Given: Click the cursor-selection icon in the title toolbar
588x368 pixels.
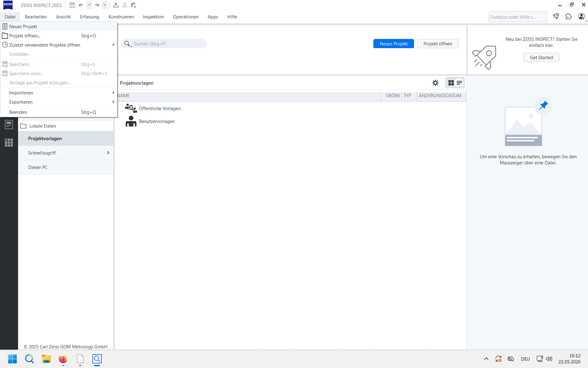Looking at the screenshot, I should [134, 5].
